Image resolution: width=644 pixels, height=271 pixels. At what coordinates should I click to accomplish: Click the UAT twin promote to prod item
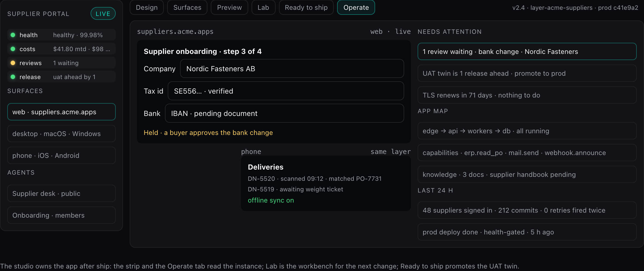point(527,73)
